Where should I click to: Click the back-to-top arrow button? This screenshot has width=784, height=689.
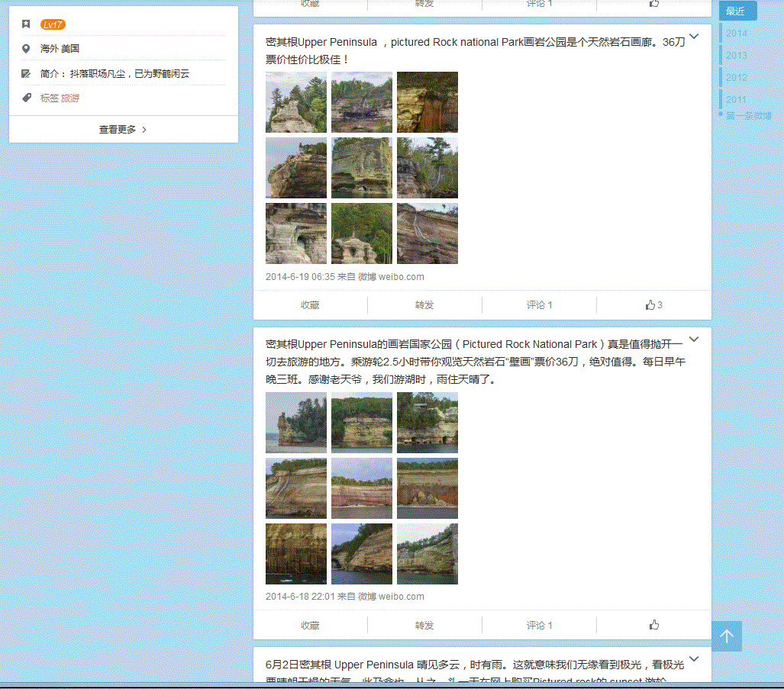726,636
